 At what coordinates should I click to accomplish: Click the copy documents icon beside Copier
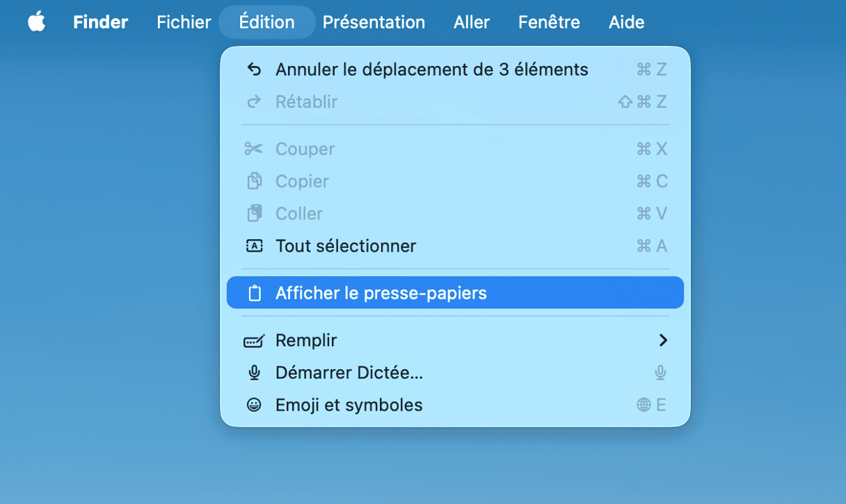[255, 181]
